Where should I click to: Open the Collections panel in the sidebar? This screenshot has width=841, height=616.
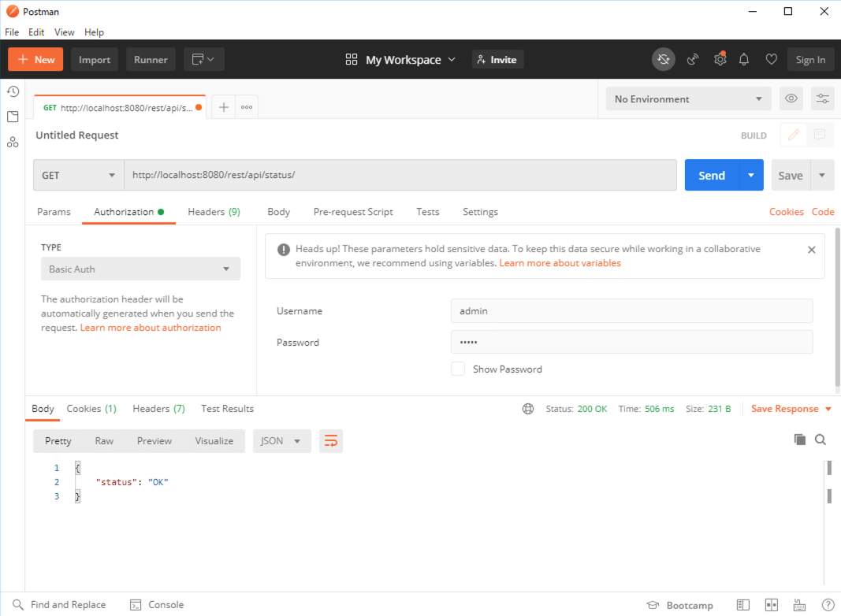(13, 117)
